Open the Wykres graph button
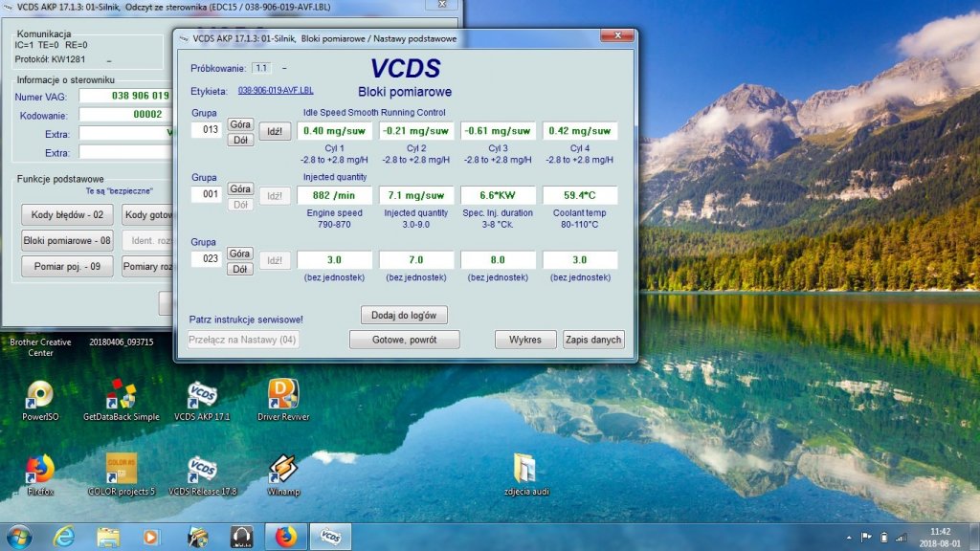The image size is (980, 551). [x=525, y=340]
